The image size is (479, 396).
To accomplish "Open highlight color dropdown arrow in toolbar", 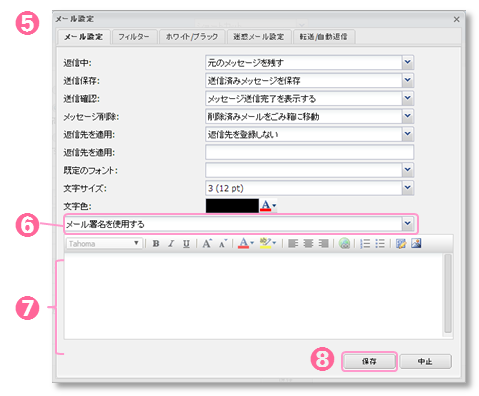I will coord(274,243).
